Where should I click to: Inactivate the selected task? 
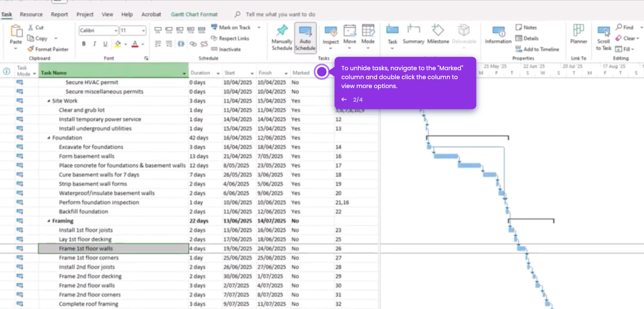226,49
